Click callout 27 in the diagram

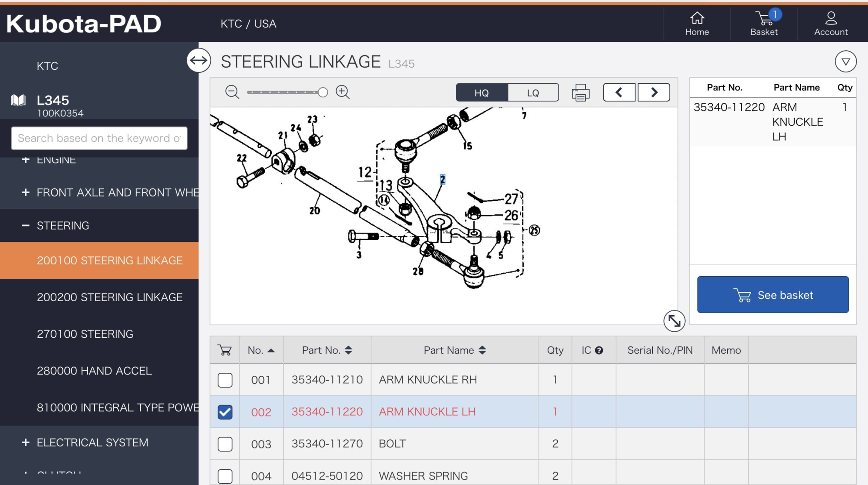[x=511, y=198]
